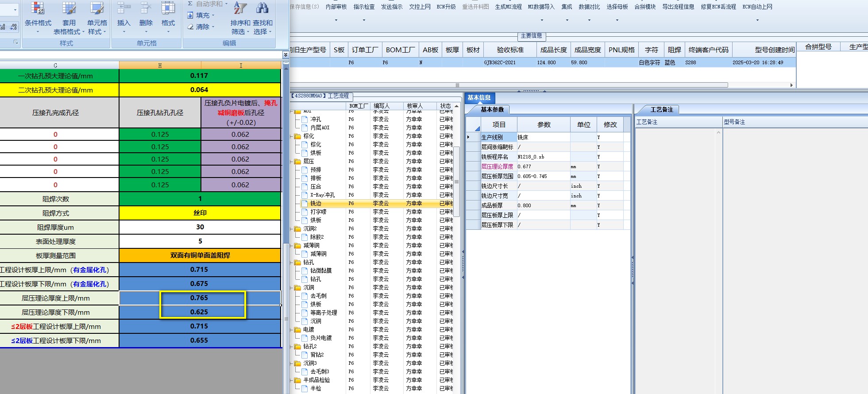Click the folder icon of the 钻孔 group
This screenshot has height=394, width=868.
point(298,263)
